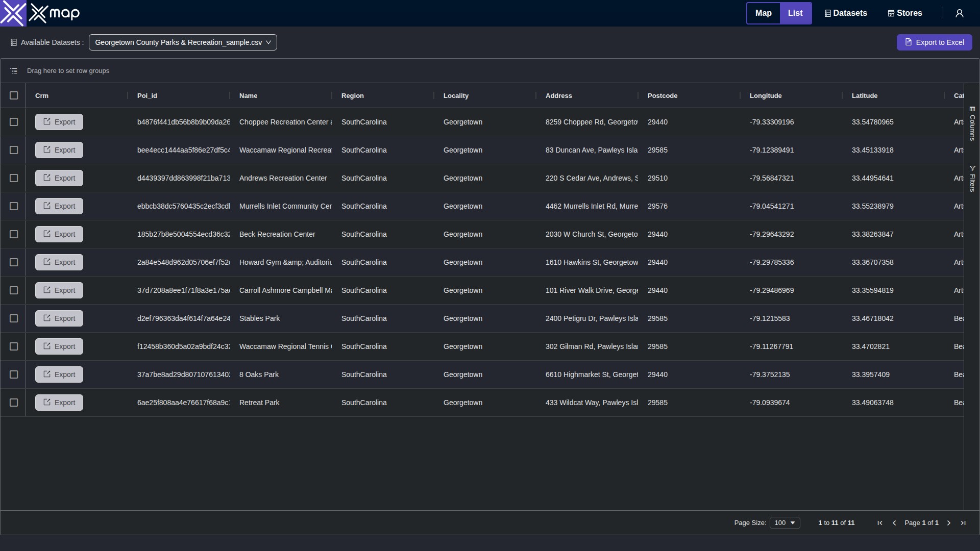This screenshot has height=551, width=980.
Task: Click next page arrow icon
Action: [949, 523]
